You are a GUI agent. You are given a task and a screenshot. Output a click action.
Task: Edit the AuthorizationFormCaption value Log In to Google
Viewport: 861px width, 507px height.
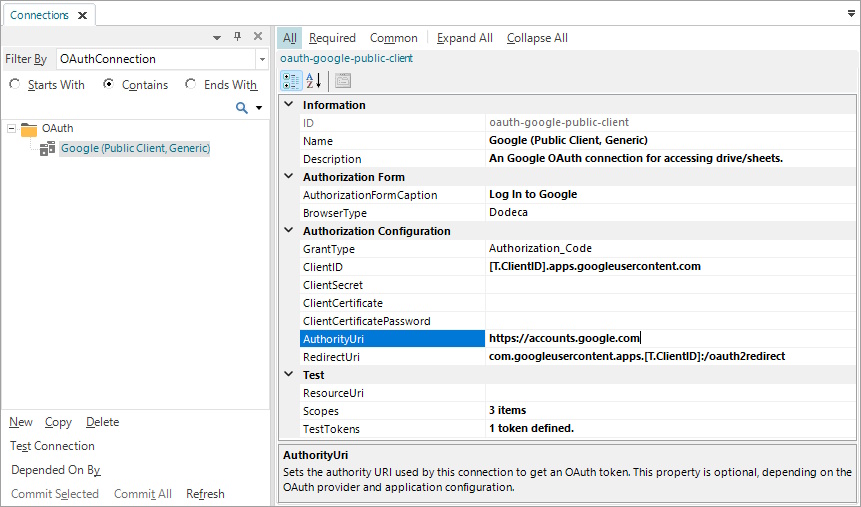670,194
